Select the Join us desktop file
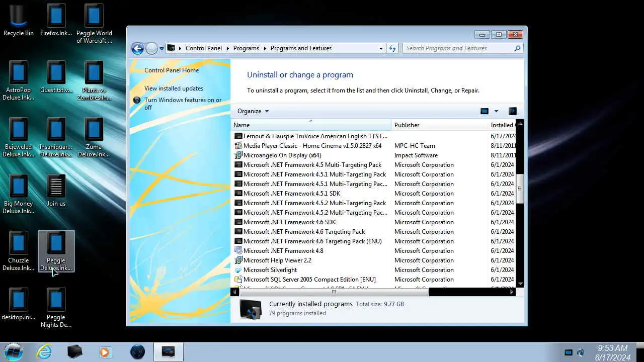Screen dimensions: 644x362 pos(56,191)
